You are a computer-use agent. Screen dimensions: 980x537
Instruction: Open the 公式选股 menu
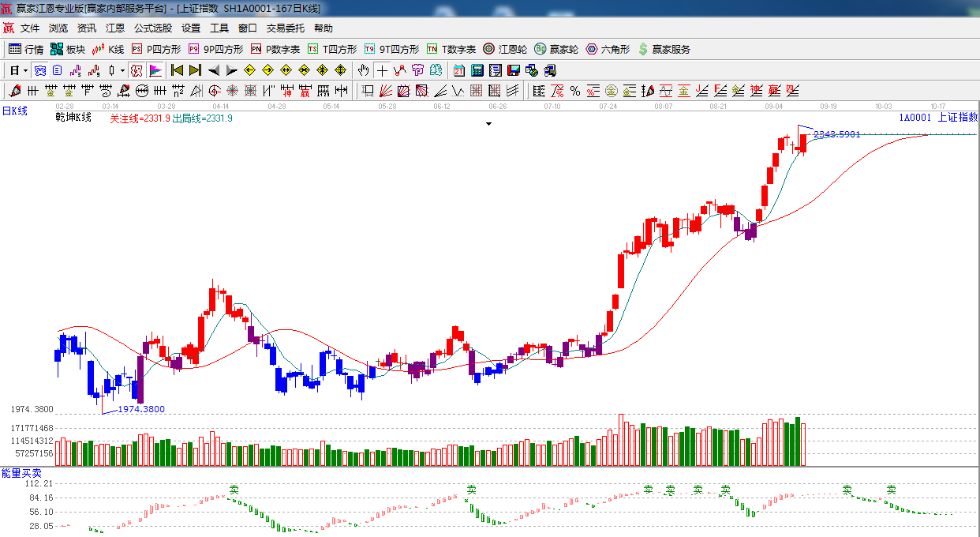pos(152,28)
